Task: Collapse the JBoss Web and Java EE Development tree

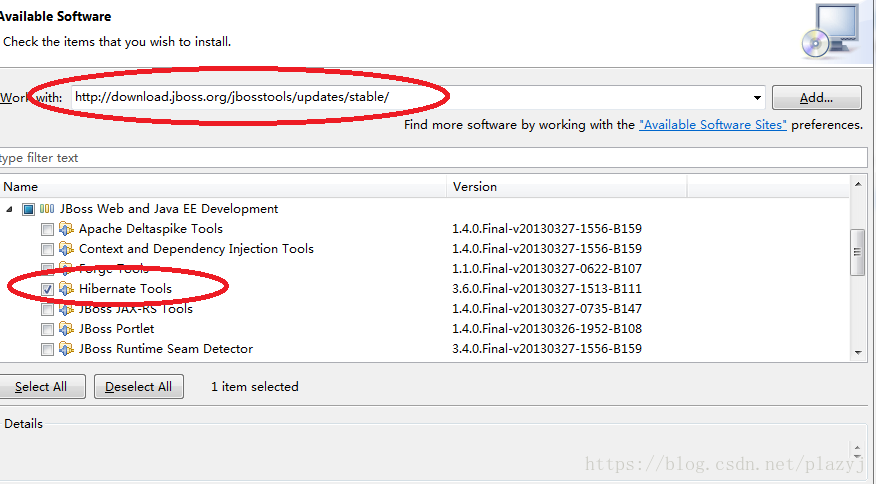Action: point(9,209)
